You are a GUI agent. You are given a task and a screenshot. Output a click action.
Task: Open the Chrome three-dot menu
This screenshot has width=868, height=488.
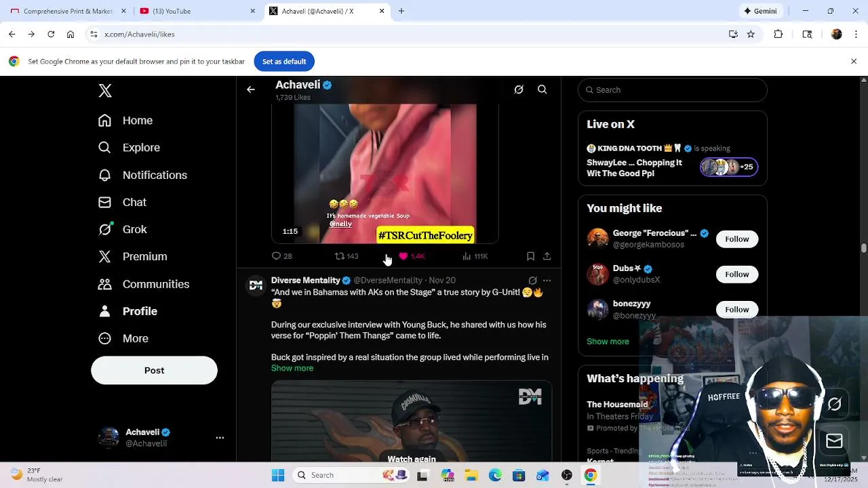point(855,34)
